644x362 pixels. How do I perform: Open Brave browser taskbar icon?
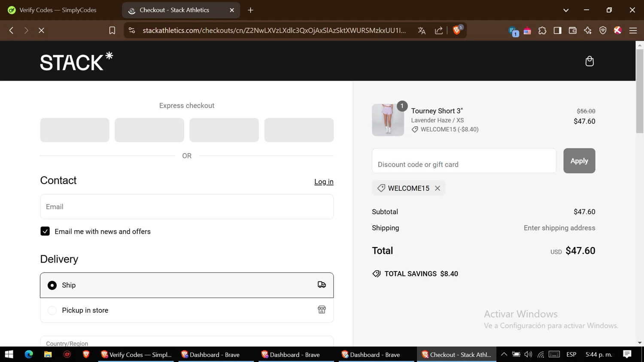86,354
